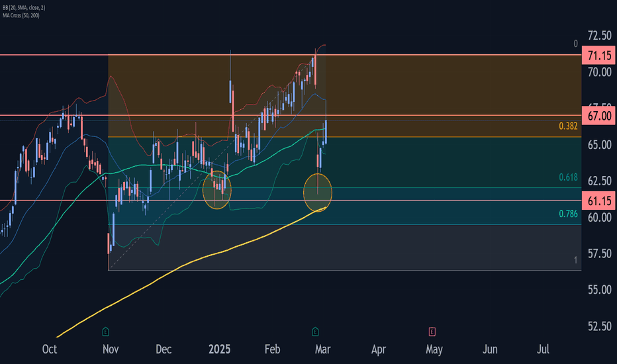Click the Fibonacci 1 level label
This screenshot has width=617, height=364.
576,259
